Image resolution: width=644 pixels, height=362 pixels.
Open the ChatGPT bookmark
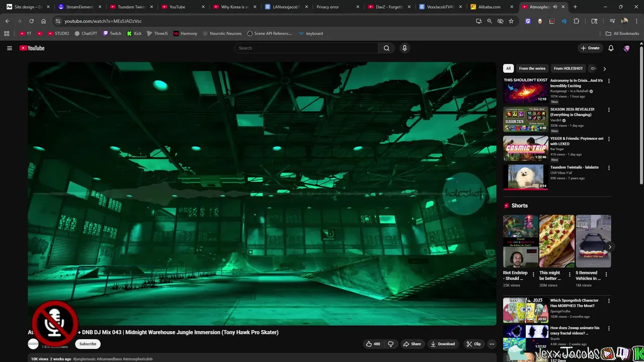click(x=86, y=34)
